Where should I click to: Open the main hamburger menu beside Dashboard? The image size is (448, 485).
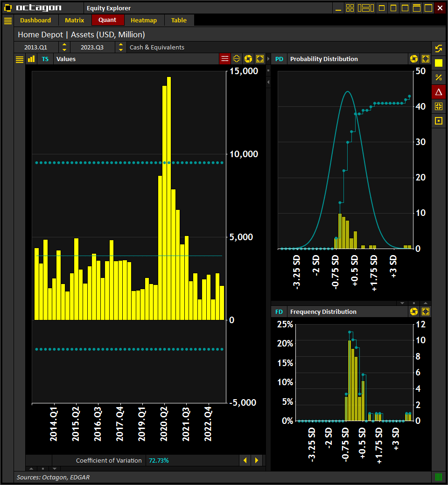pyautogui.click(x=8, y=21)
